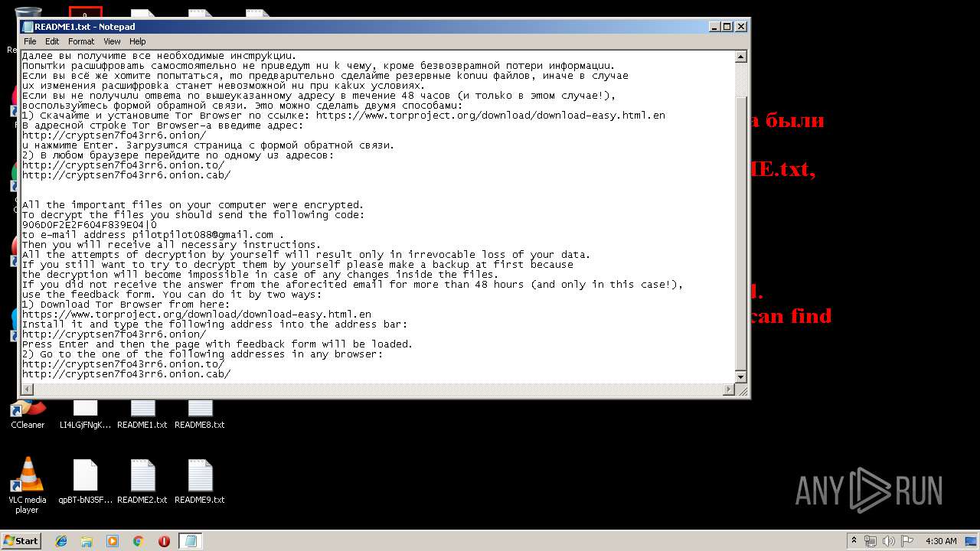
Task: Close the README1.txt Notepad window
Action: pyautogui.click(x=740, y=26)
